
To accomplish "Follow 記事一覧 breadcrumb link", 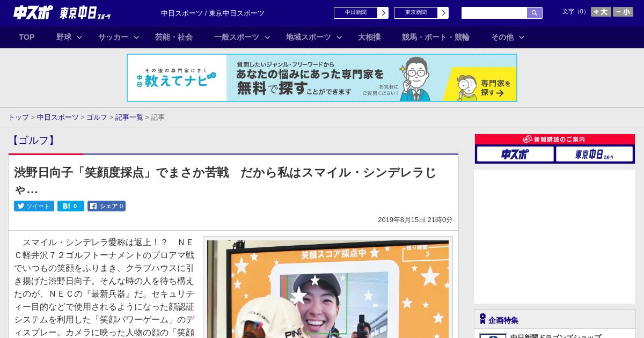I will point(129,117).
